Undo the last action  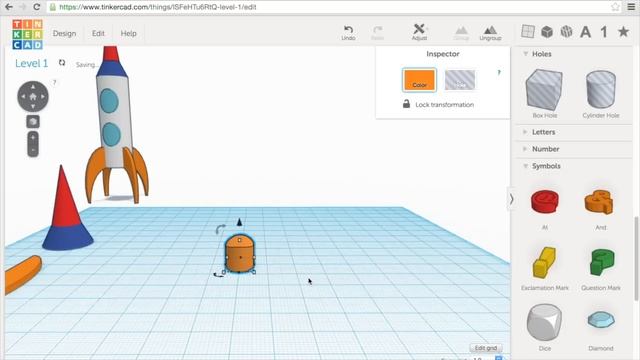348,33
